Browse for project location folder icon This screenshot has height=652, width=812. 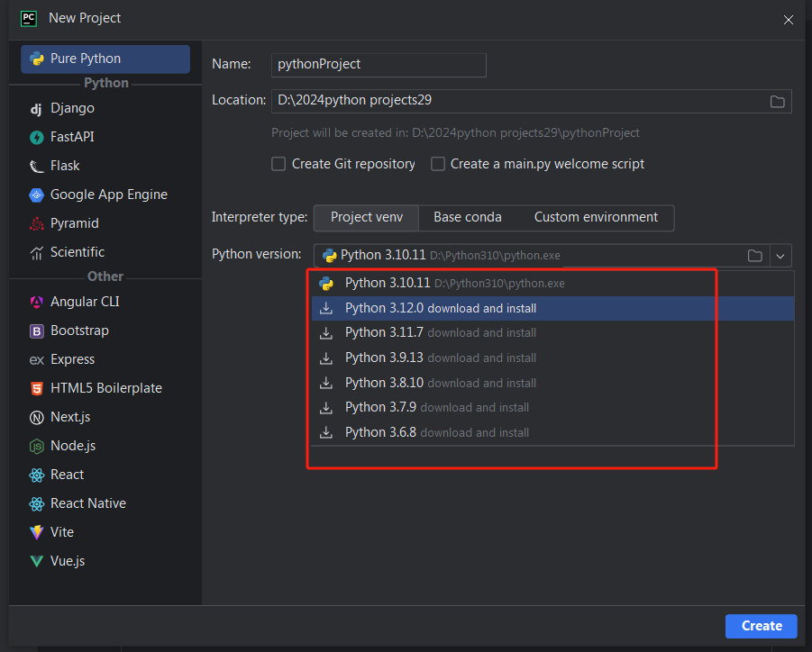[x=777, y=101]
